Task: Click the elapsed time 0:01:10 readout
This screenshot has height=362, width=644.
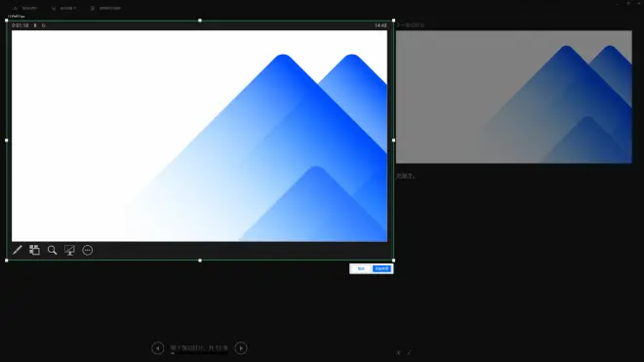Action: click(20, 25)
